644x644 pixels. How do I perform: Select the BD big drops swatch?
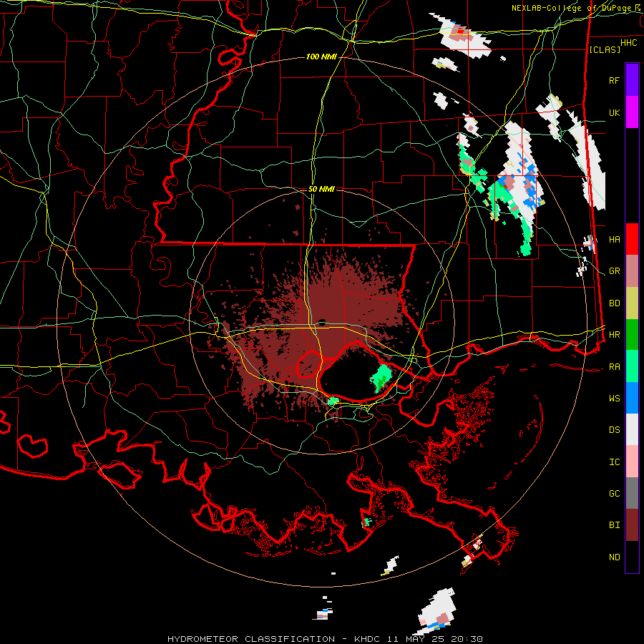(632, 303)
